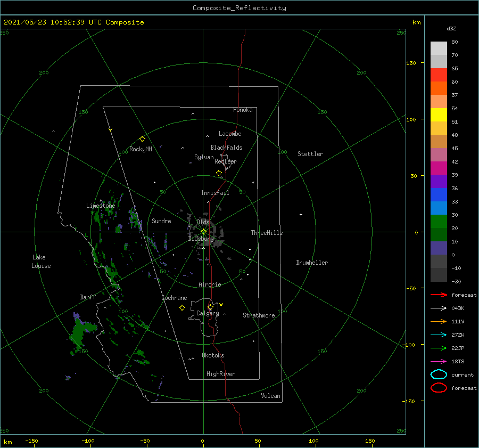
Task: Click the yellow diamond marker below RedDeer
Action: coord(219,173)
